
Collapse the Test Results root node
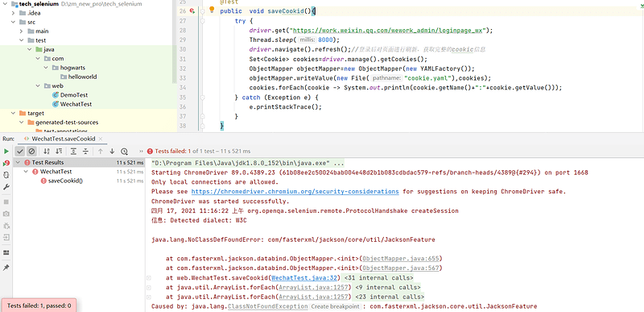click(x=18, y=162)
